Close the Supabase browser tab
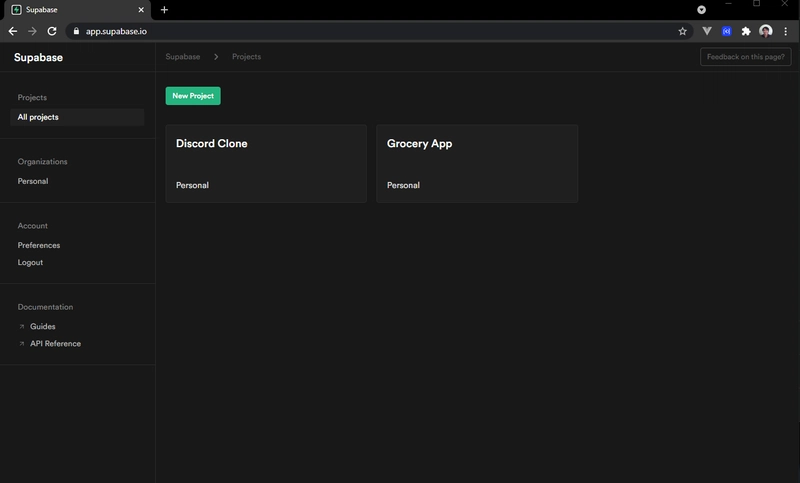The image size is (800, 483). (x=141, y=10)
